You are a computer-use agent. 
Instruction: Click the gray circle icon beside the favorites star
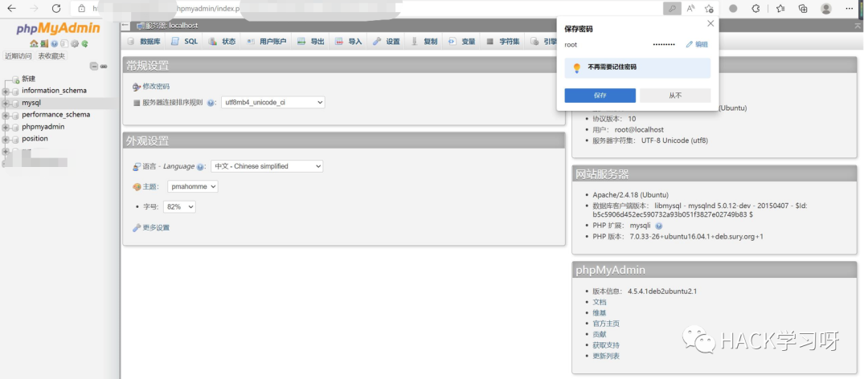point(733,8)
